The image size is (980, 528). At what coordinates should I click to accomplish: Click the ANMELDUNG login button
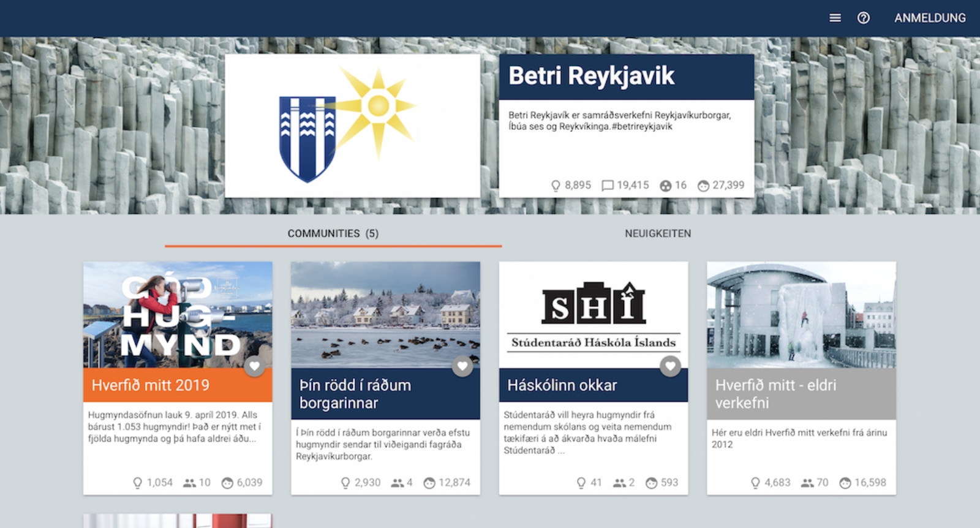(x=929, y=18)
